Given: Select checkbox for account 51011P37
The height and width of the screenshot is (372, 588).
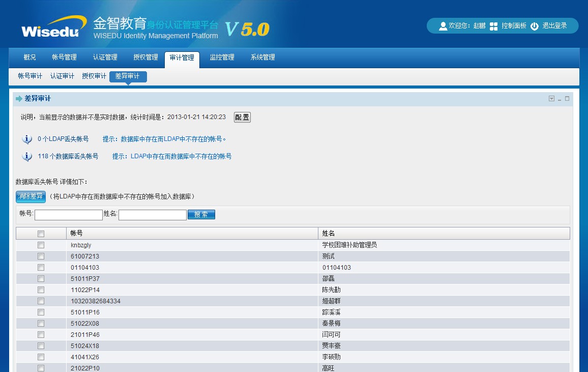Looking at the screenshot, I should 41,279.
